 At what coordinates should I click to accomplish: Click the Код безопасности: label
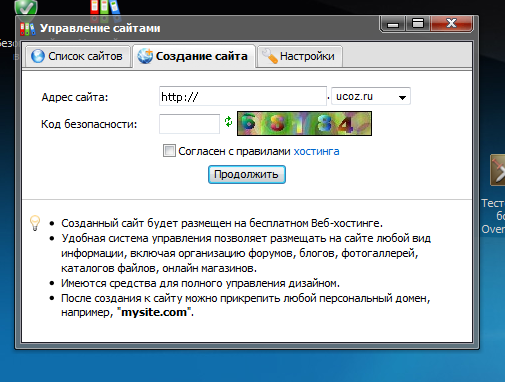coord(89,124)
